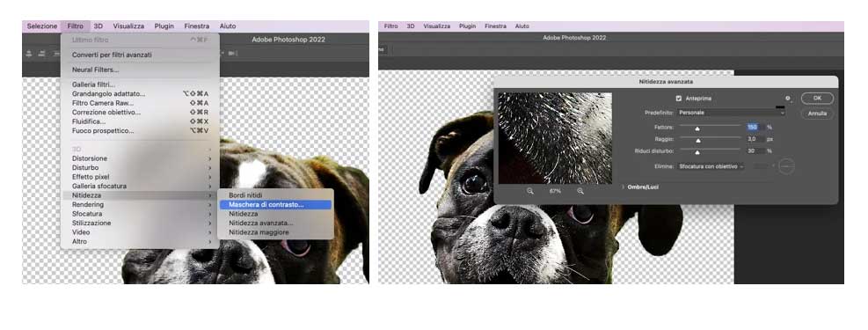Image resolution: width=868 pixels, height=330 pixels.
Task: Confirm sharpening with the OK button
Action: click(817, 98)
